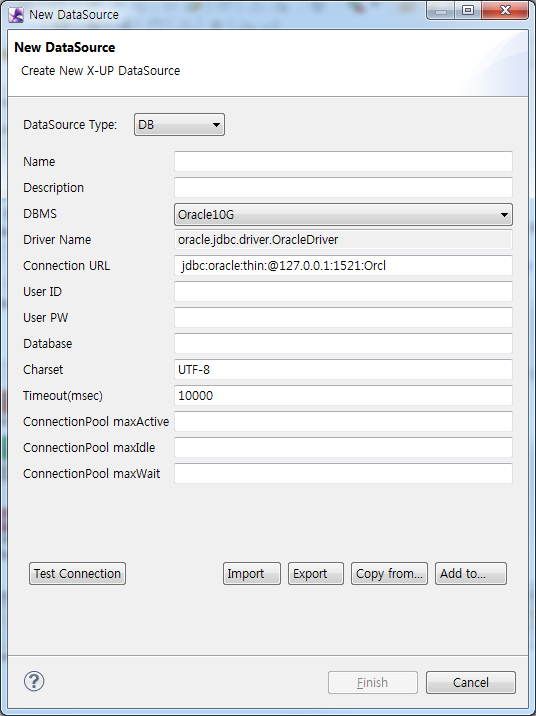Image resolution: width=536 pixels, height=716 pixels.
Task: Click the Connection URL field
Action: 343,266
